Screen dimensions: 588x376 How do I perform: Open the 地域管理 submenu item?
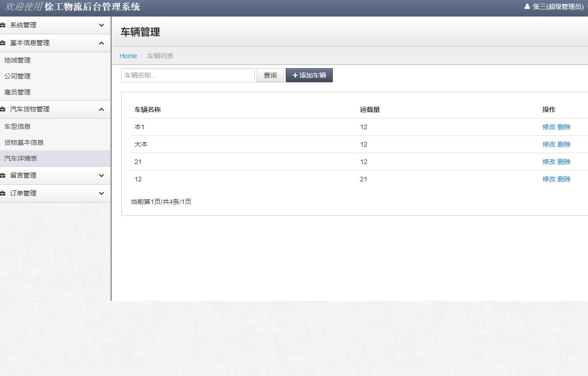click(x=17, y=60)
